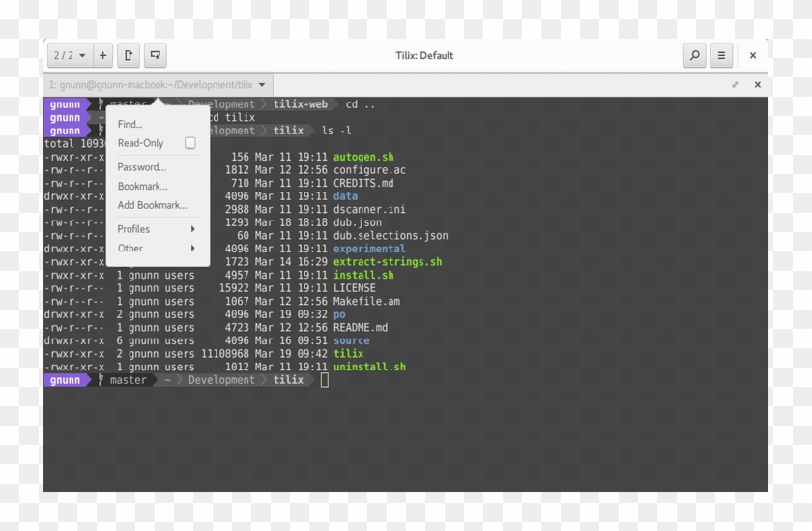
Task: Maximize the terminal pane icon
Action: coord(735,85)
